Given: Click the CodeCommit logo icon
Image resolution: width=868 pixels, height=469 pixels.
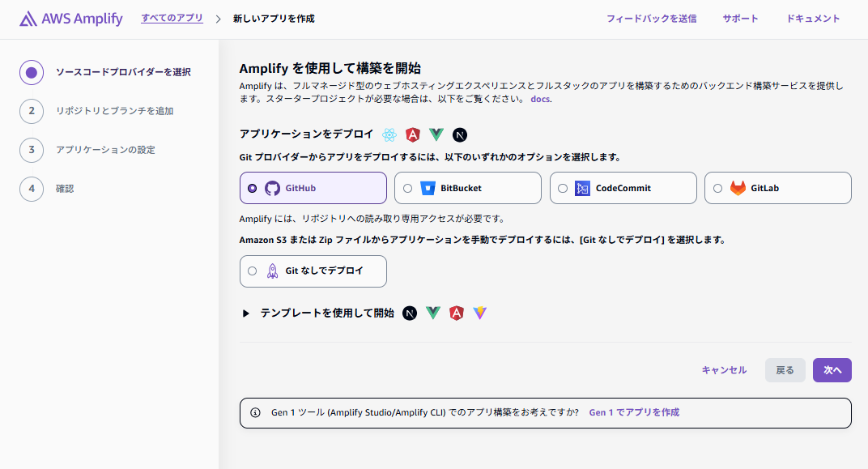Looking at the screenshot, I should coord(582,188).
